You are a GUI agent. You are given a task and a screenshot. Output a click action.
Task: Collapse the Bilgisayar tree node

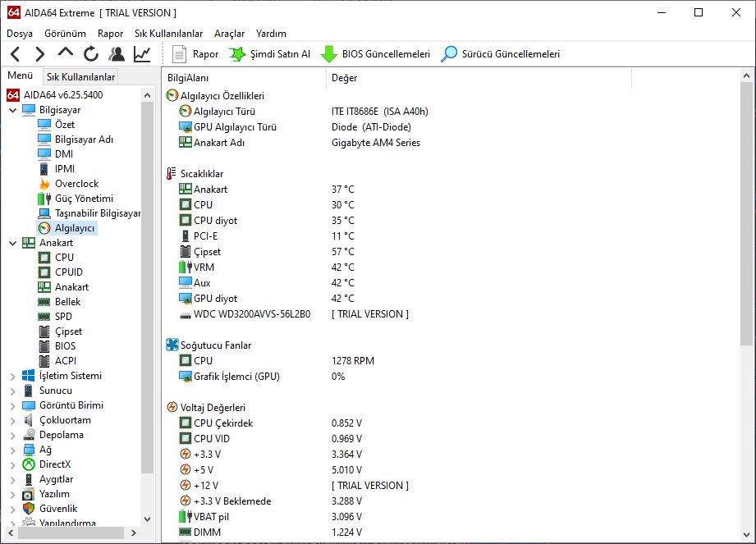click(12, 110)
